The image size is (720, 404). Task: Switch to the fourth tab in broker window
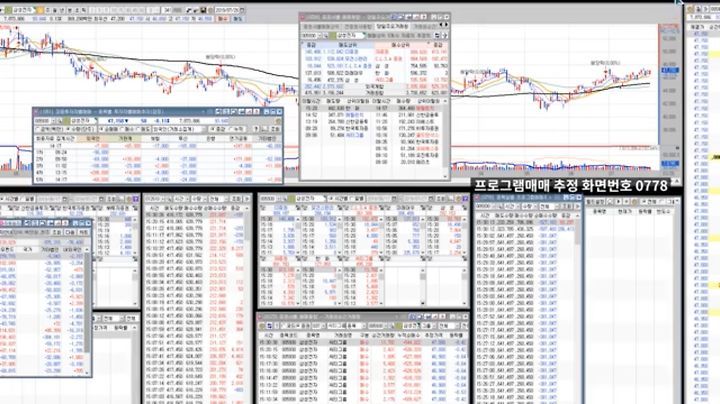point(425,27)
